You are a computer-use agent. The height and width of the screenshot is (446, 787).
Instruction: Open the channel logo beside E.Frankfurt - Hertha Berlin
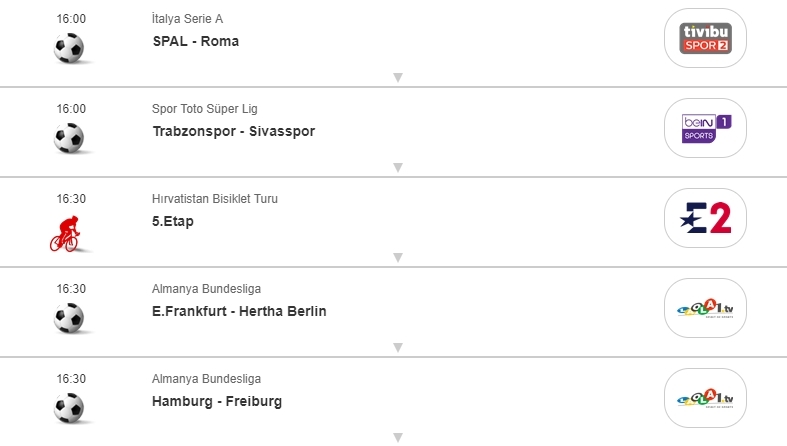(x=705, y=308)
